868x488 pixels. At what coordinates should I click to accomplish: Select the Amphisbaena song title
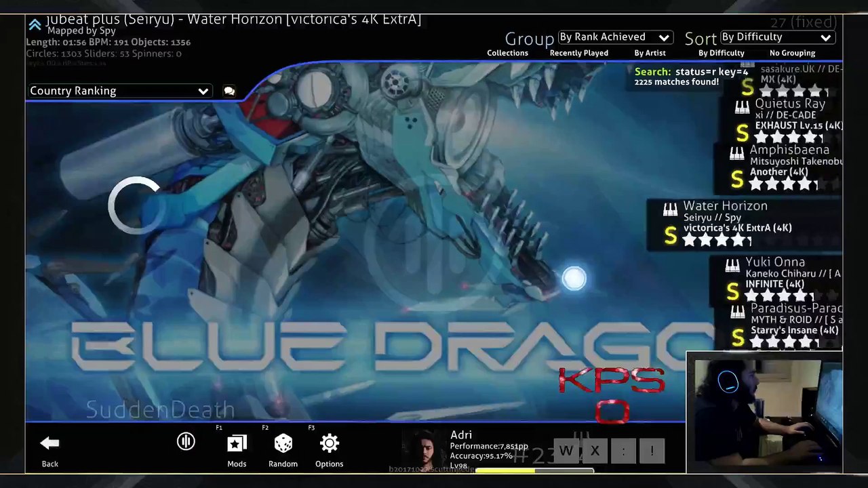coord(789,150)
